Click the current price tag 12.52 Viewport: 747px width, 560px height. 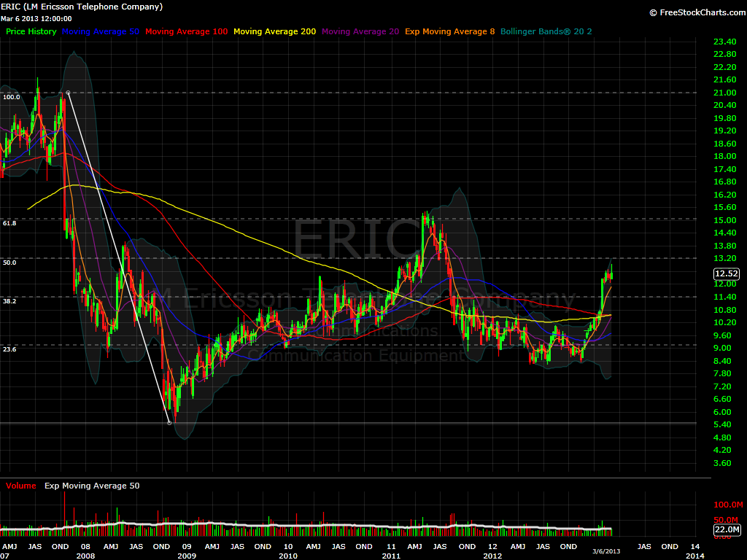point(727,274)
